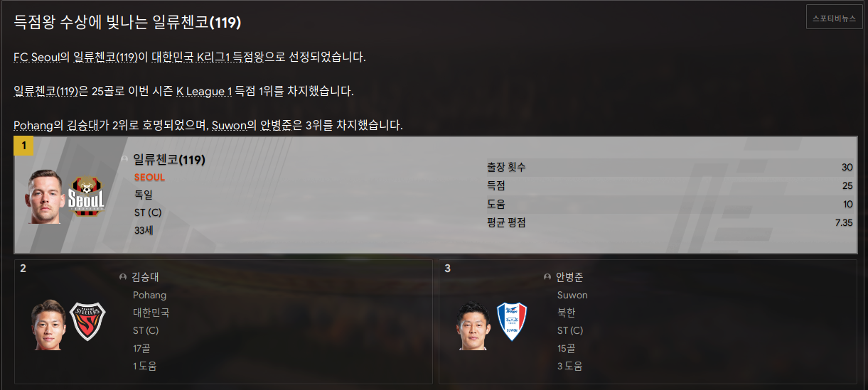The image size is (868, 390).
Task: Click the 스포티비뉴스 source button
Action: coord(835,18)
